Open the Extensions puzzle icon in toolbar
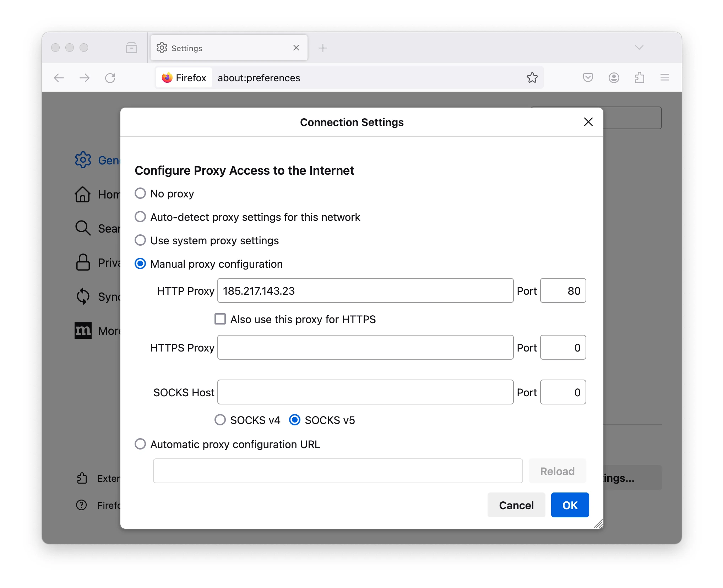The image size is (723, 588). (639, 77)
